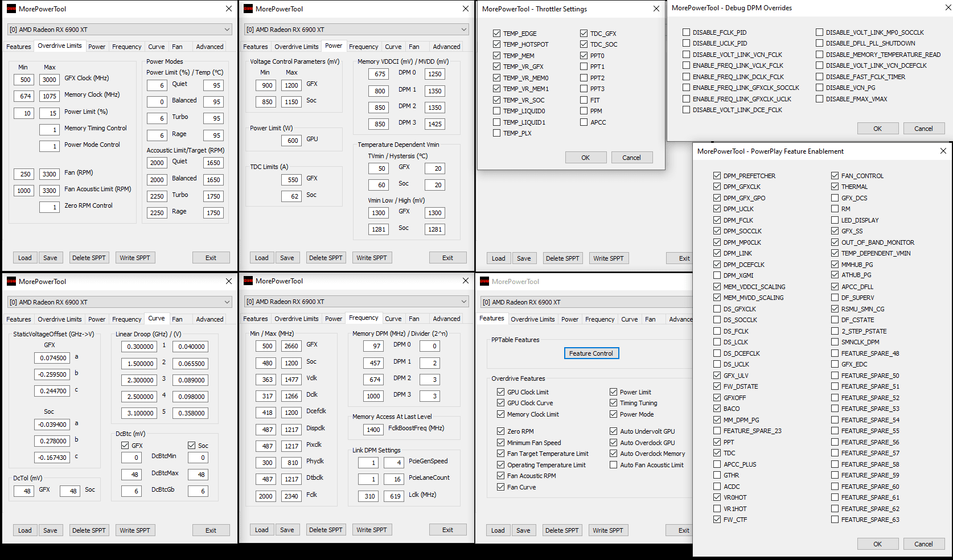953x560 pixels.
Task: Click MorePowerTool icon in Features tab window title
Action: click(484, 281)
